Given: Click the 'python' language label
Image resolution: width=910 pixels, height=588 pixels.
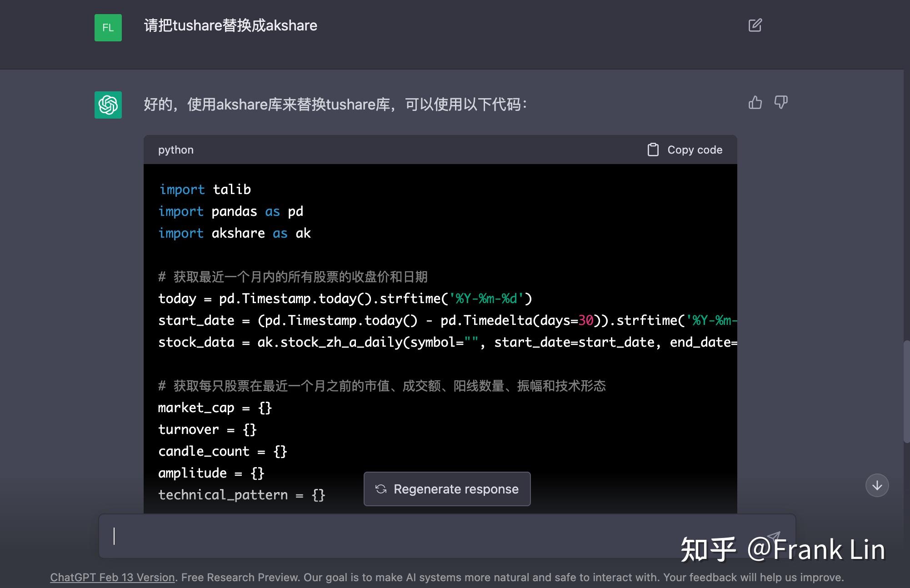Looking at the screenshot, I should click(x=176, y=149).
